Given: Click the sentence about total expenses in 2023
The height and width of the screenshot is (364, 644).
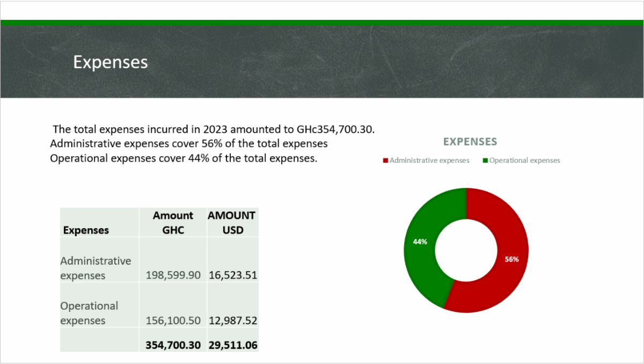Looking at the screenshot, I should tap(214, 129).
